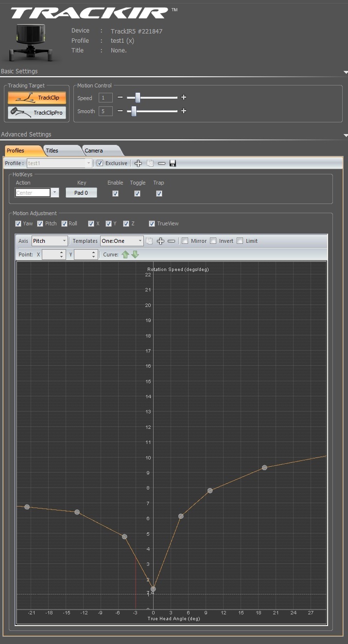Open the Axis Pitch dropdown
Image resolution: width=348 pixels, height=644 pixels.
point(50,241)
